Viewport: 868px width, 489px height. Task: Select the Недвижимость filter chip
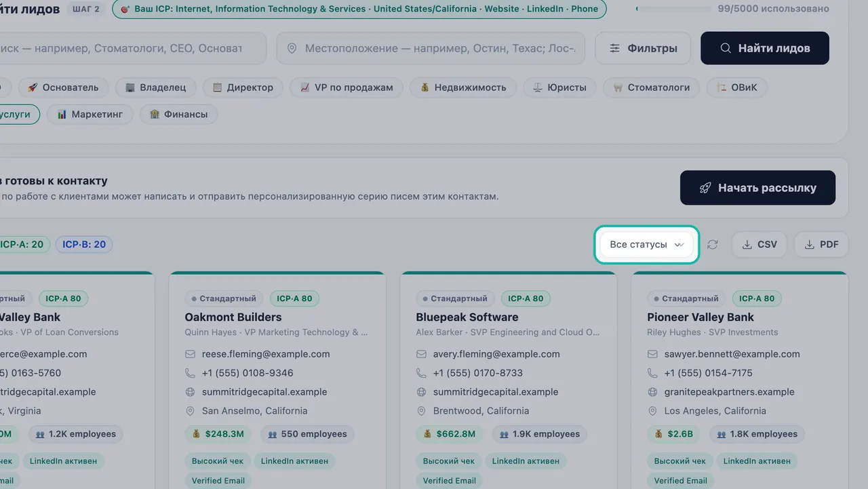463,87
